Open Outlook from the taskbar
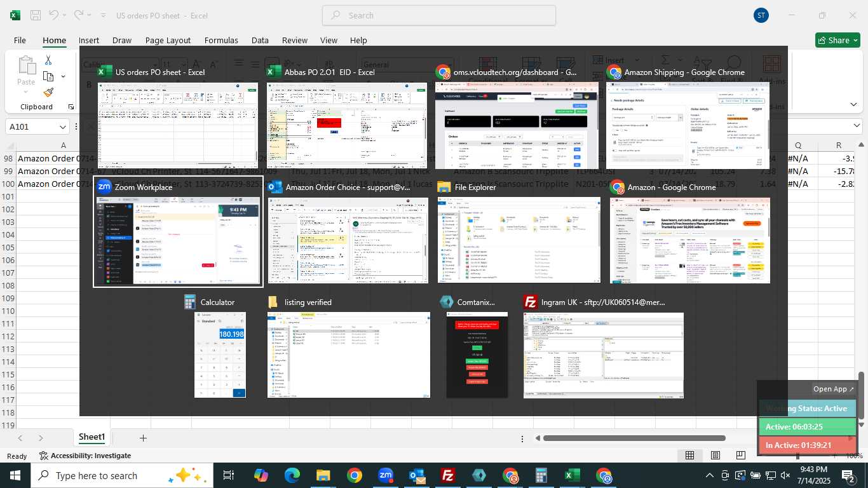The image size is (868, 488). (x=417, y=475)
